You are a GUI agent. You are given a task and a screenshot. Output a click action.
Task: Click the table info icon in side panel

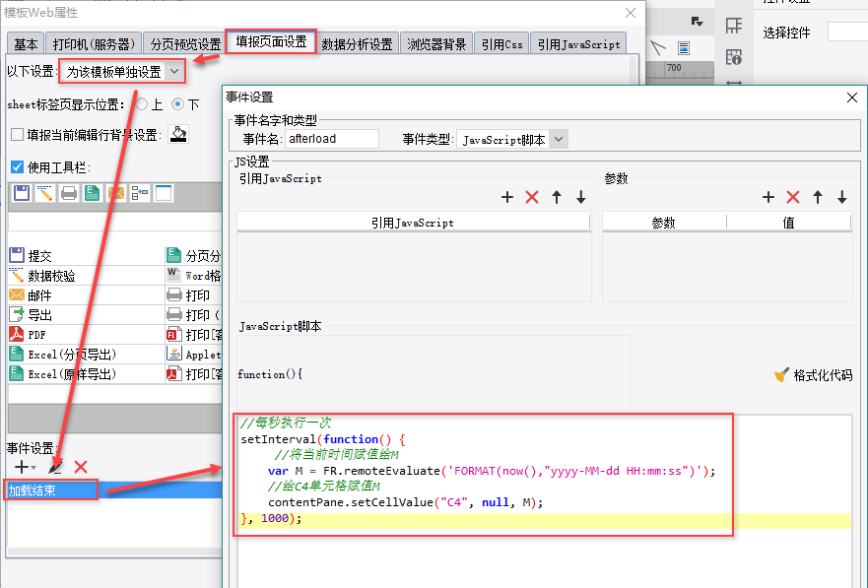point(734,56)
